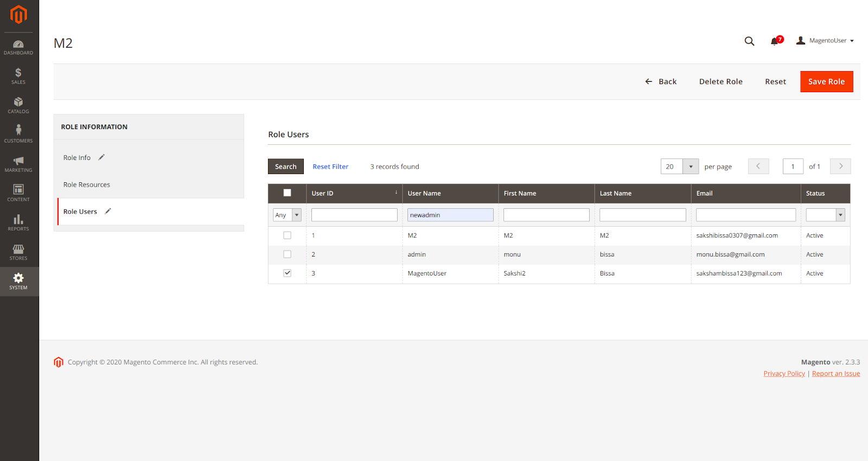
Task: Sort by User ID column header
Action: (x=354, y=193)
